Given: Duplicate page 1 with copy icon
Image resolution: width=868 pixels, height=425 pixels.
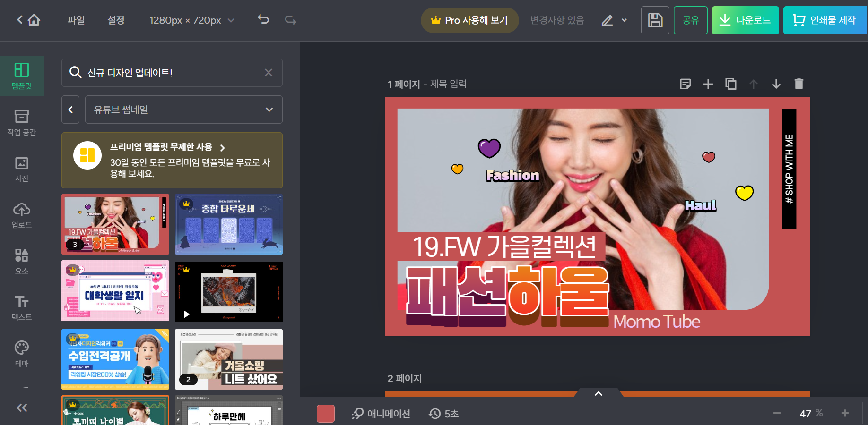Looking at the screenshot, I should (731, 84).
